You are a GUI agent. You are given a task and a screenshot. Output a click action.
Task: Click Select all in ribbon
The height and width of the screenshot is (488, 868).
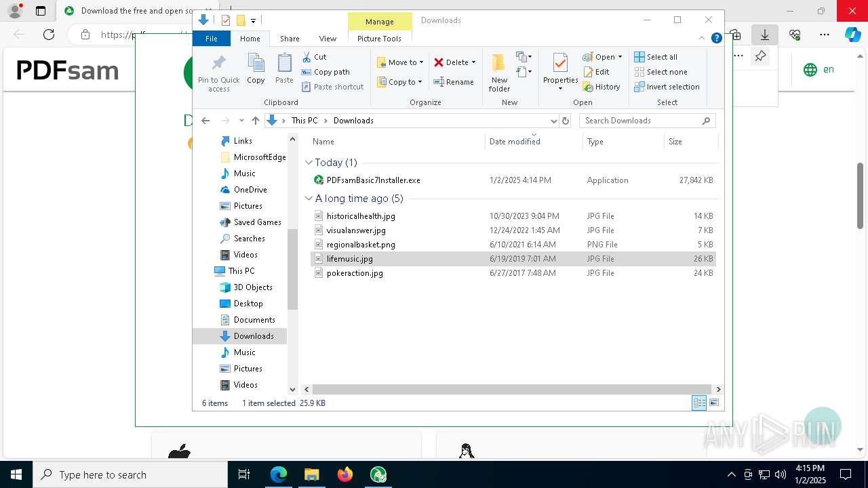point(656,57)
